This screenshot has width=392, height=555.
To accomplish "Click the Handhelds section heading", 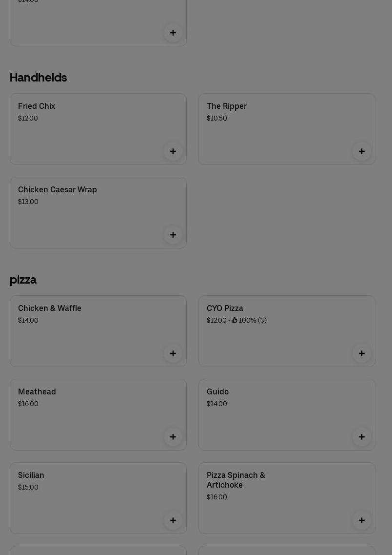I will (38, 78).
